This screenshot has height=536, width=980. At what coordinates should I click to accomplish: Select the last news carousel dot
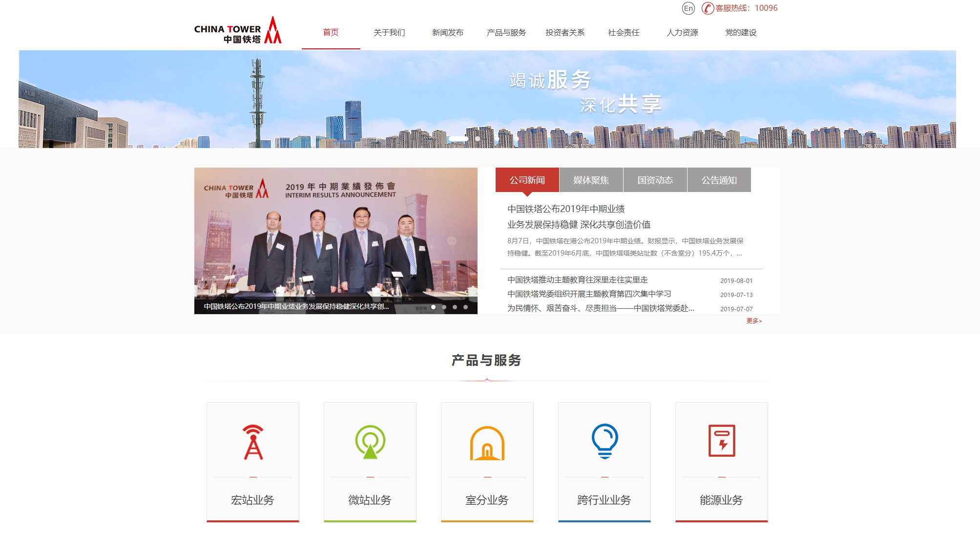pyautogui.click(x=465, y=307)
